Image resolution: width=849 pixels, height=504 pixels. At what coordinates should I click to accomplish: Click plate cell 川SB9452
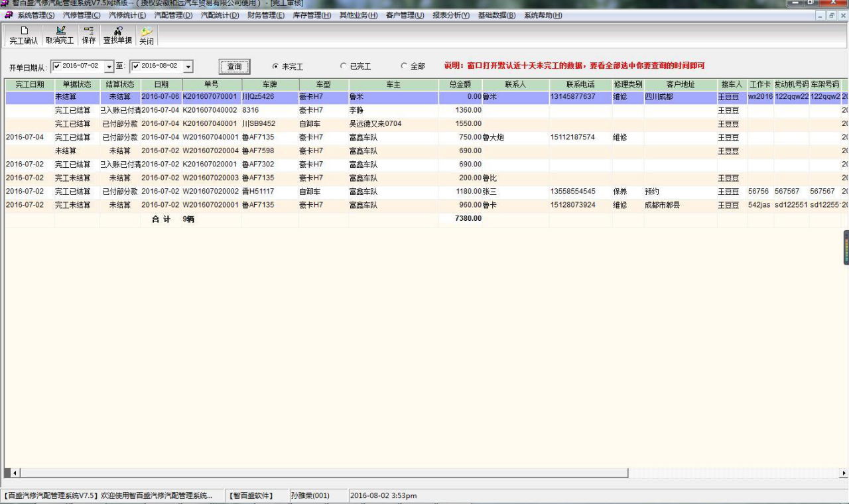coord(259,124)
